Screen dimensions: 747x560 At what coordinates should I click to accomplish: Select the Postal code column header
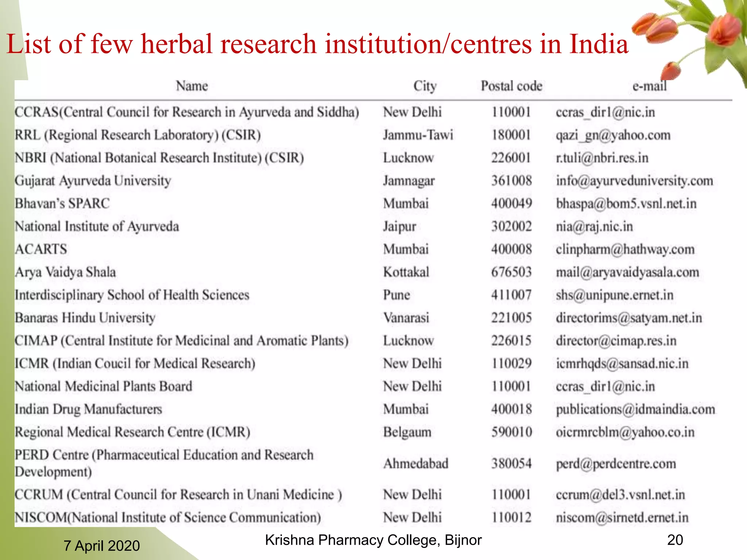coord(511,86)
